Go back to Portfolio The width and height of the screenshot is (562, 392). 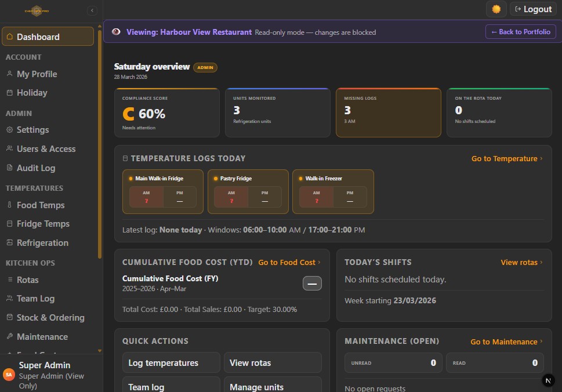(520, 31)
